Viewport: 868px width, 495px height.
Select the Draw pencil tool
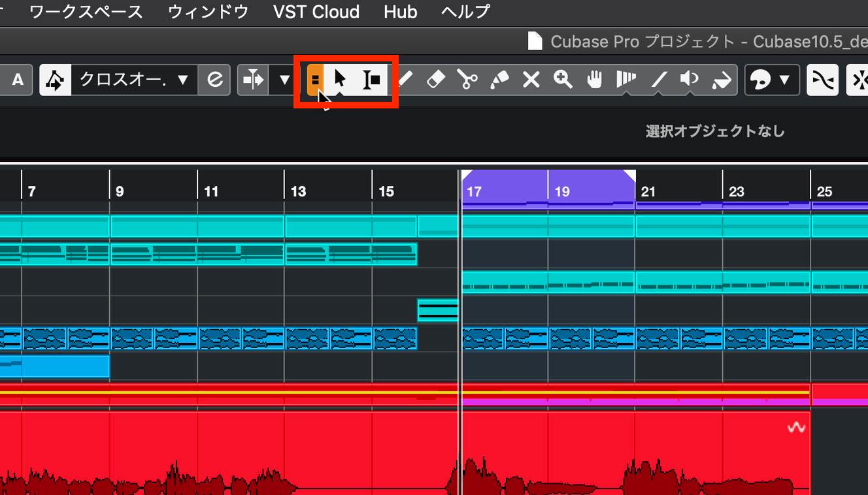point(405,80)
